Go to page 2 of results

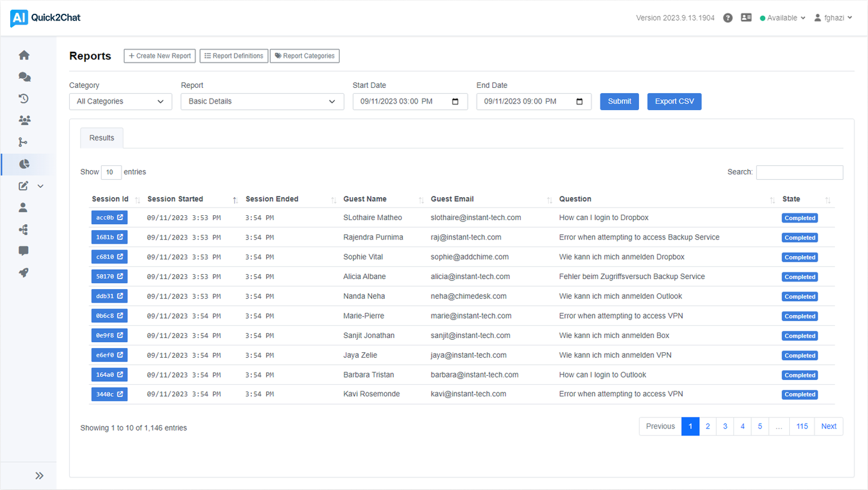[708, 426]
